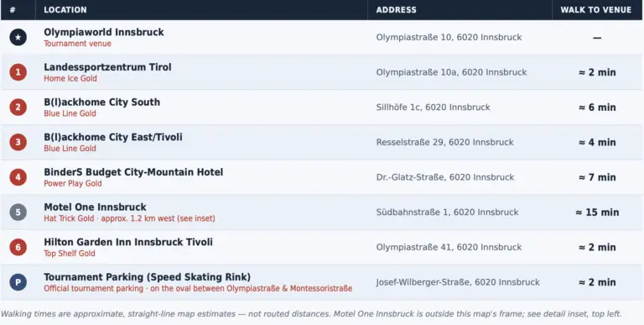The image size is (644, 325).
Task: Click the LOCATION column header
Action: (65, 10)
